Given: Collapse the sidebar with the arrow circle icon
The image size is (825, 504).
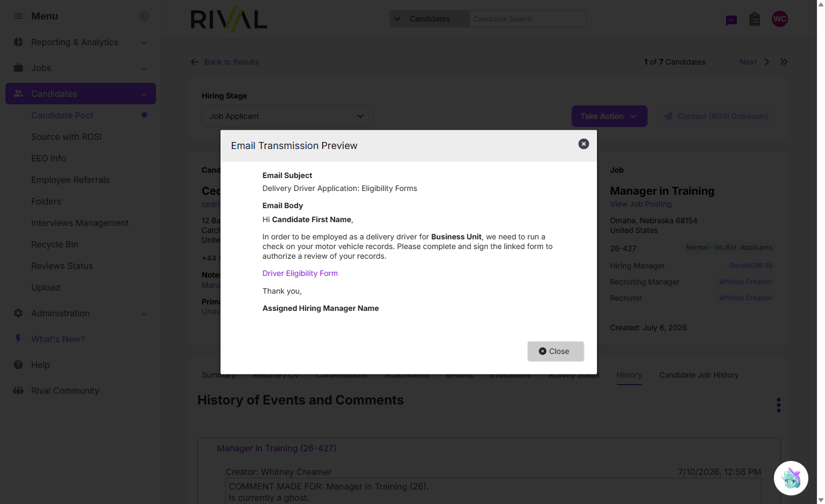Looking at the screenshot, I should pos(144,16).
